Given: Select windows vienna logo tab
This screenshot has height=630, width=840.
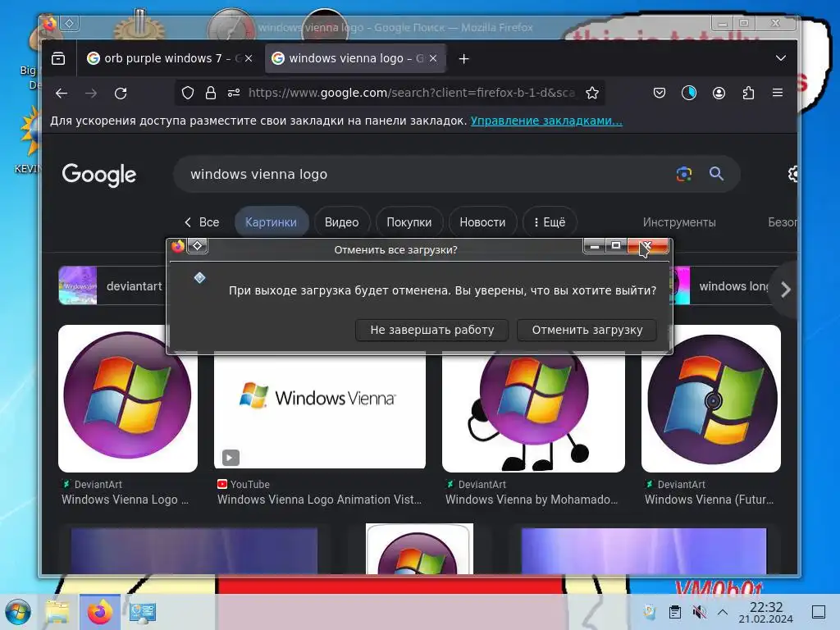Looking at the screenshot, I should tap(355, 58).
